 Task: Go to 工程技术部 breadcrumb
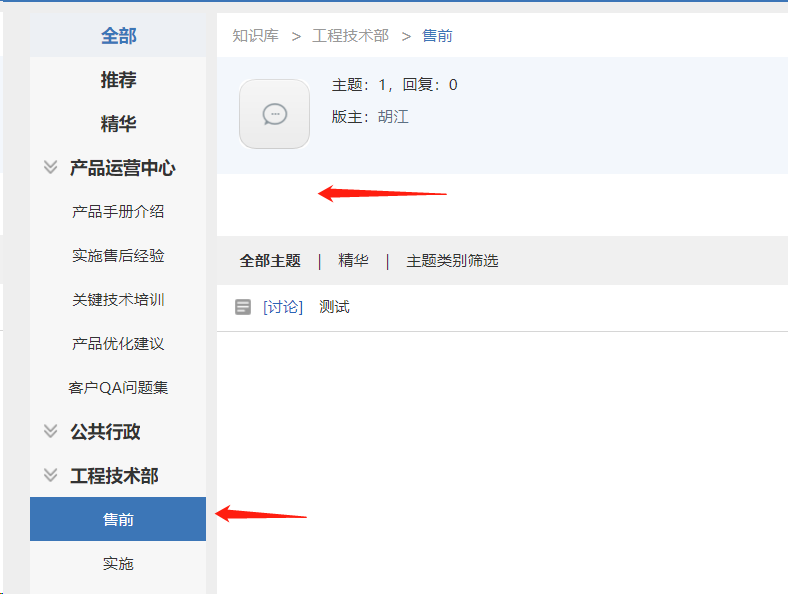tap(350, 36)
